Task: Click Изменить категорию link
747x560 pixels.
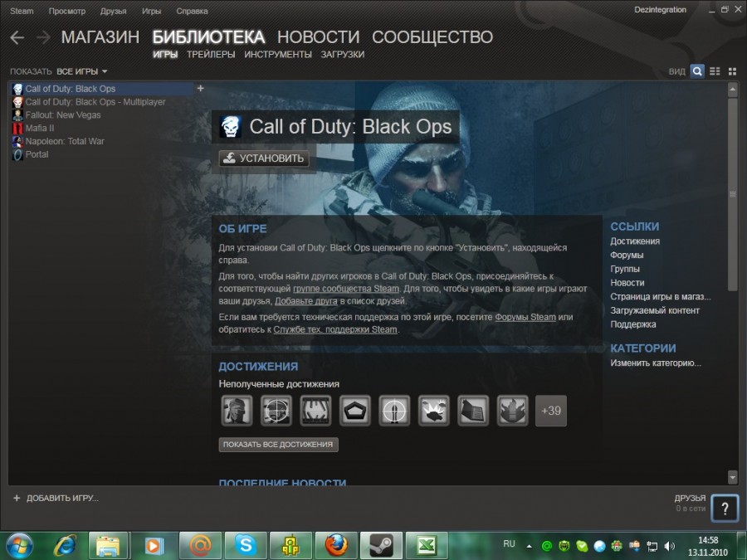Action: pyautogui.click(x=656, y=363)
